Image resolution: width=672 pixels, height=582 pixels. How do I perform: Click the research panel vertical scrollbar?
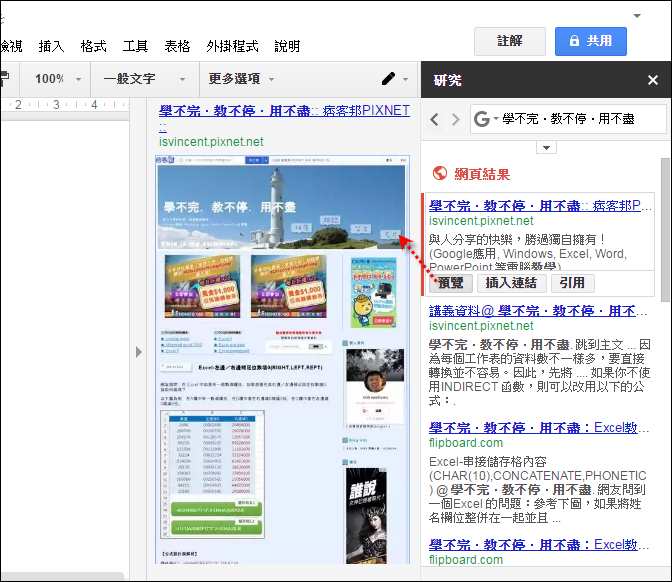665,229
